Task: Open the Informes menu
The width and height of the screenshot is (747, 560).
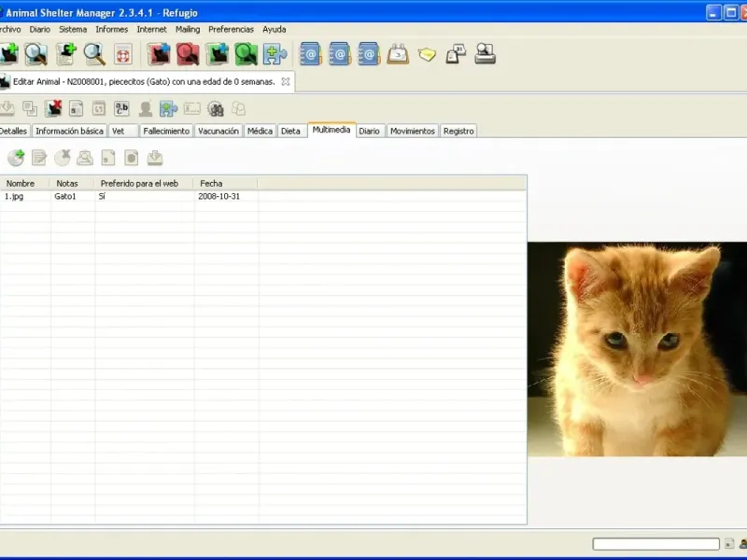Action: click(x=111, y=29)
